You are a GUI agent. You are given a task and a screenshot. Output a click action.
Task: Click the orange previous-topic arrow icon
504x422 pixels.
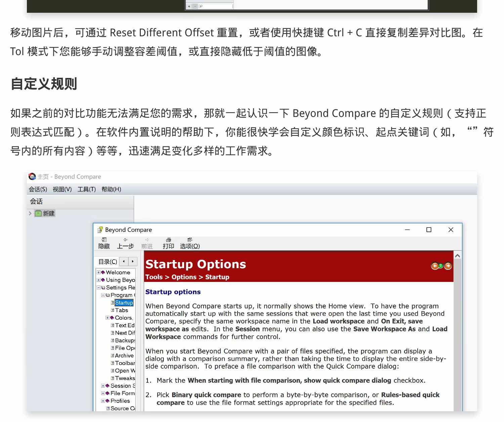coord(435,266)
